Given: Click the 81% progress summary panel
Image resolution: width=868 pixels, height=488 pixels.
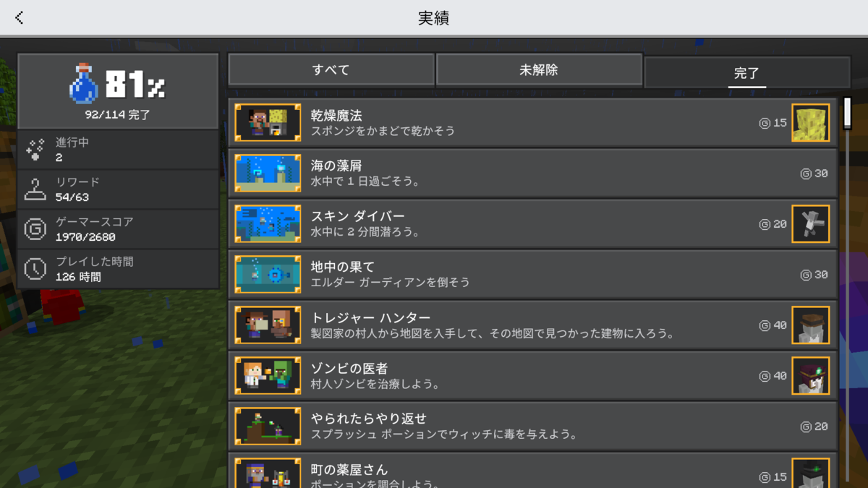Looking at the screenshot, I should pos(118,90).
